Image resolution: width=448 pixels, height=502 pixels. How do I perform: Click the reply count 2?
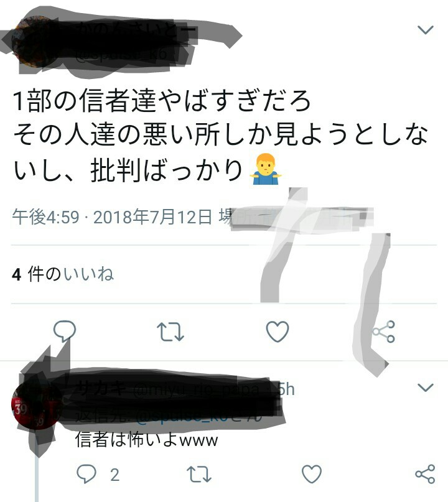[x=114, y=475]
